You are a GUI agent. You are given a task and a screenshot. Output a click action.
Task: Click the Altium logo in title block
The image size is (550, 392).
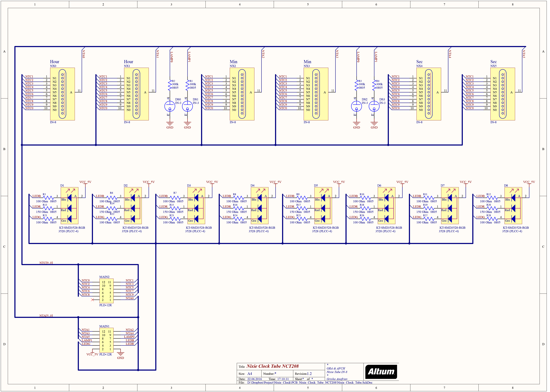click(381, 372)
